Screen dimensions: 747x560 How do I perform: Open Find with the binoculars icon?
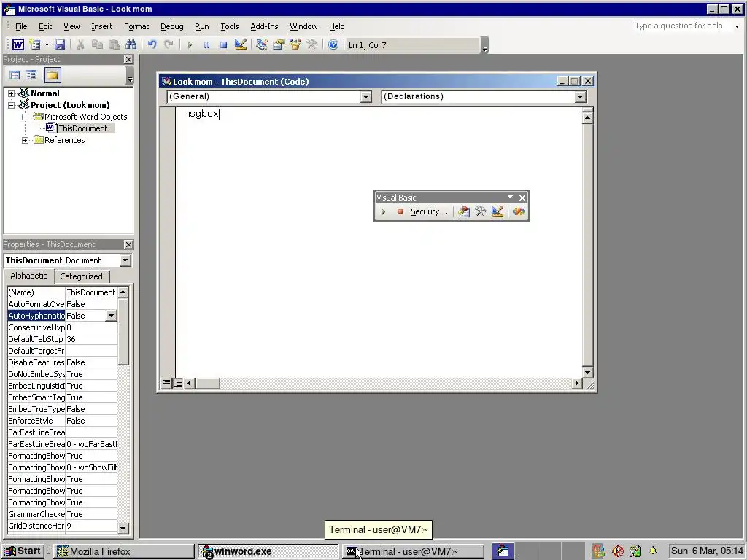[131, 44]
